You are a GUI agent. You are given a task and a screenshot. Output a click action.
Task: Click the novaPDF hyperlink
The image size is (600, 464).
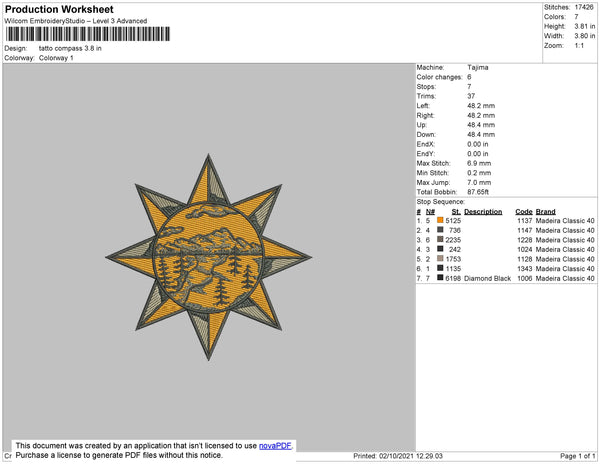[275, 446]
